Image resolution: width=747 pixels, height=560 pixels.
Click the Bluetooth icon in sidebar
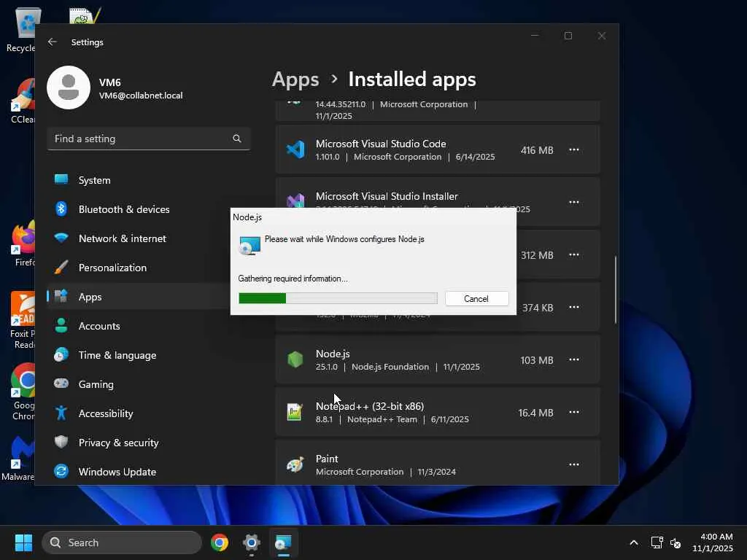tap(61, 209)
